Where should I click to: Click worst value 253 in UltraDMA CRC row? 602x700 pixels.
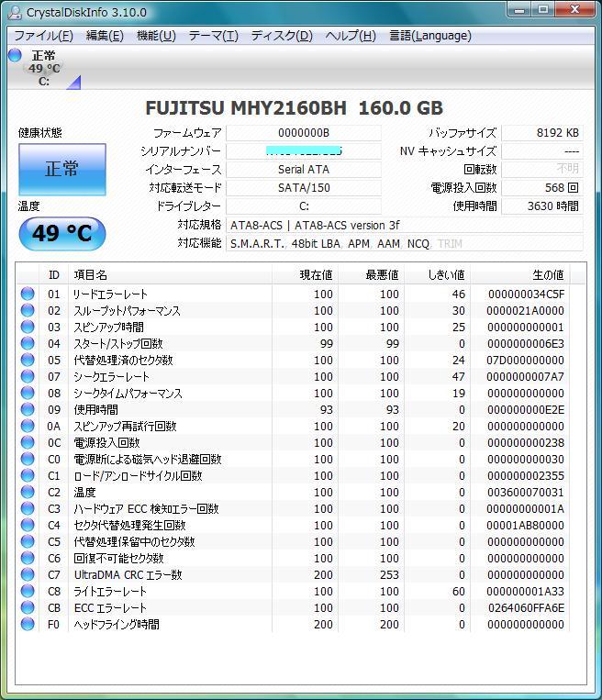[x=389, y=575]
